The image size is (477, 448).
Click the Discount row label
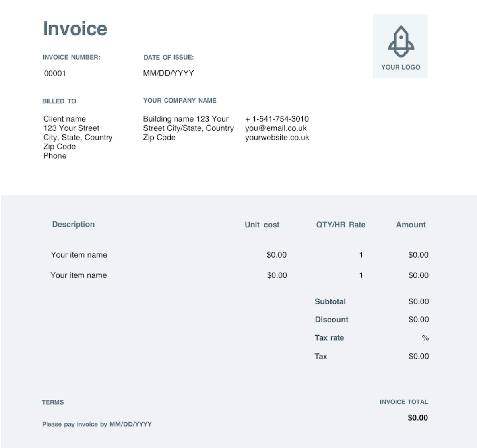pos(332,319)
